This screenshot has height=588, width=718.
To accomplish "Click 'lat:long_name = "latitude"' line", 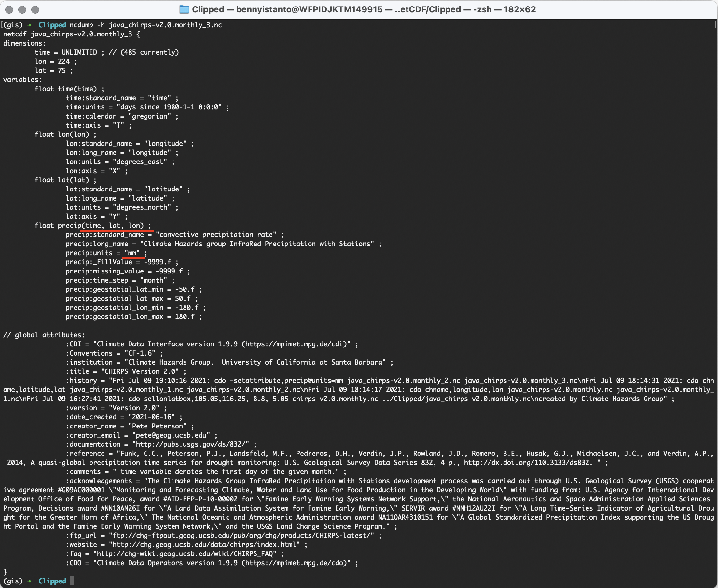I will click(x=120, y=199).
